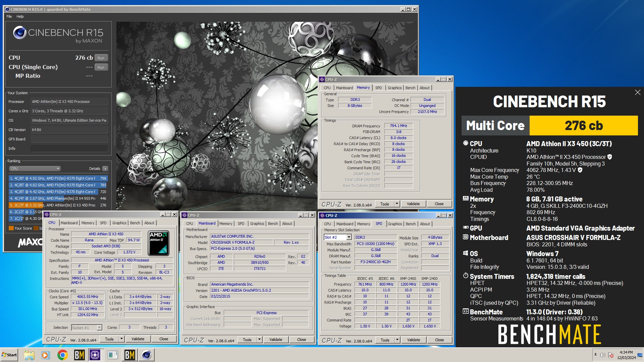Click the Cinebench R15 logo sphere

point(19,33)
